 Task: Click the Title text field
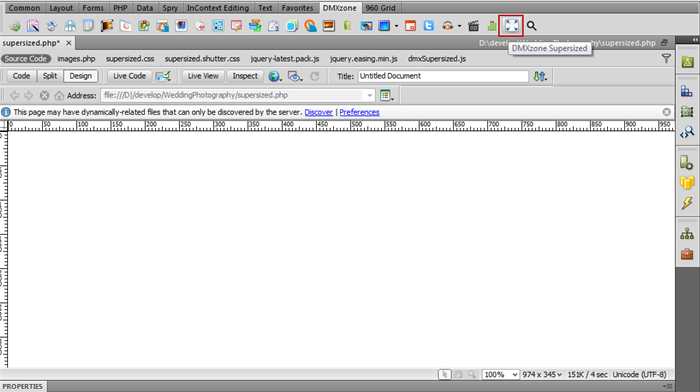443,76
